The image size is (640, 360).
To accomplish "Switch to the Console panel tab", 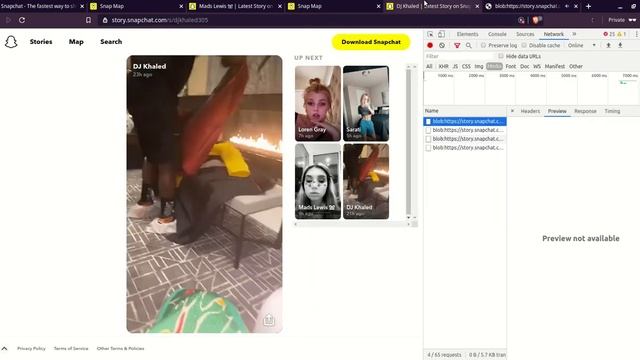I will [497, 34].
